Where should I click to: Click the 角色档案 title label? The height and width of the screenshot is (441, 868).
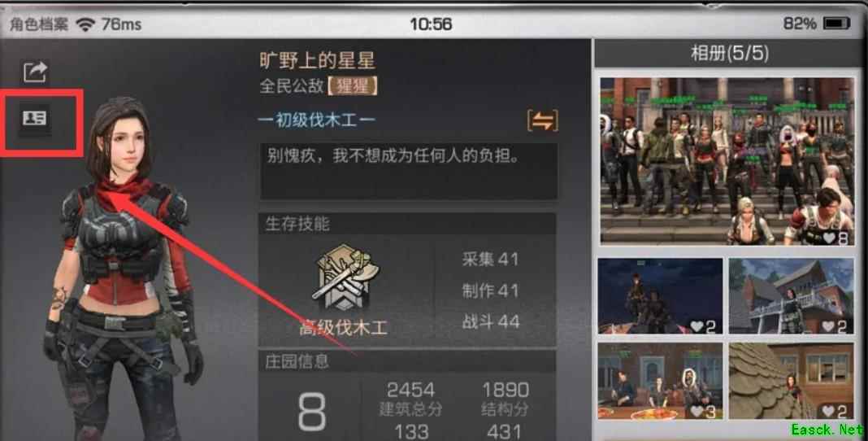point(39,24)
